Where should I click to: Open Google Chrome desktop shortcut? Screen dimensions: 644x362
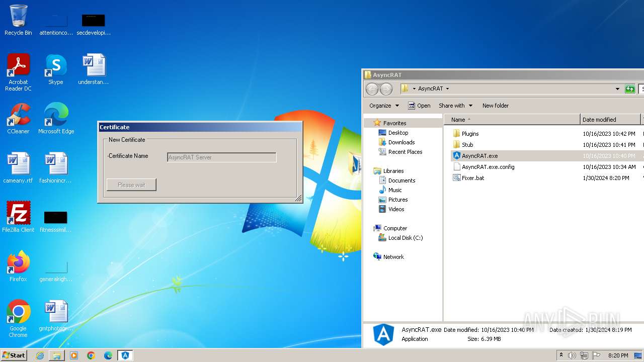click(18, 319)
